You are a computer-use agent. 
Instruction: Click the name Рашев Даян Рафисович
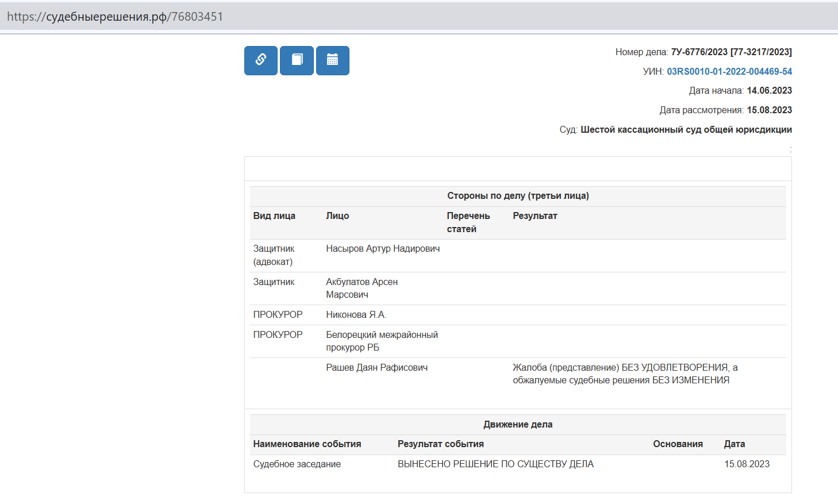(x=376, y=368)
